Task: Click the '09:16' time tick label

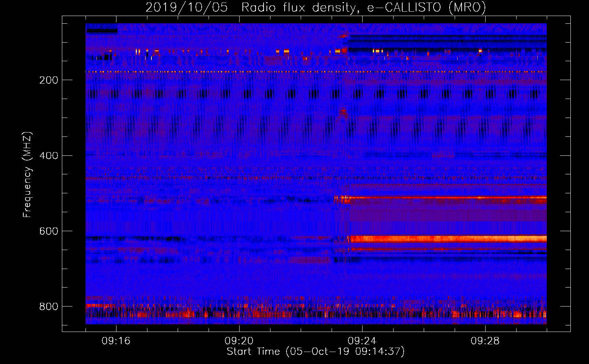Action: pos(116,341)
